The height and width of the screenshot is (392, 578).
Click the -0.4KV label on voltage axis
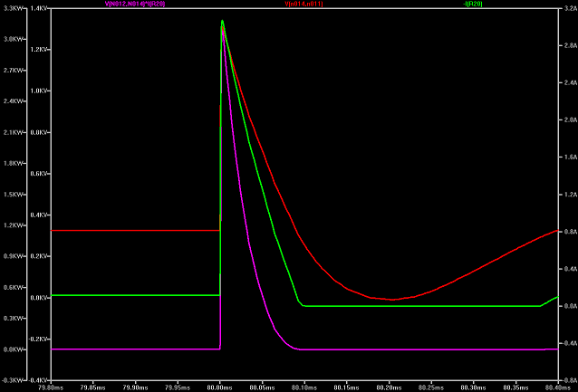[38, 380]
